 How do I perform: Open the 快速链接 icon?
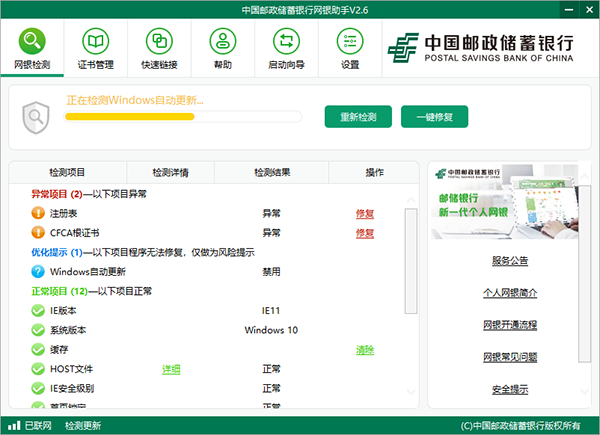point(159,41)
